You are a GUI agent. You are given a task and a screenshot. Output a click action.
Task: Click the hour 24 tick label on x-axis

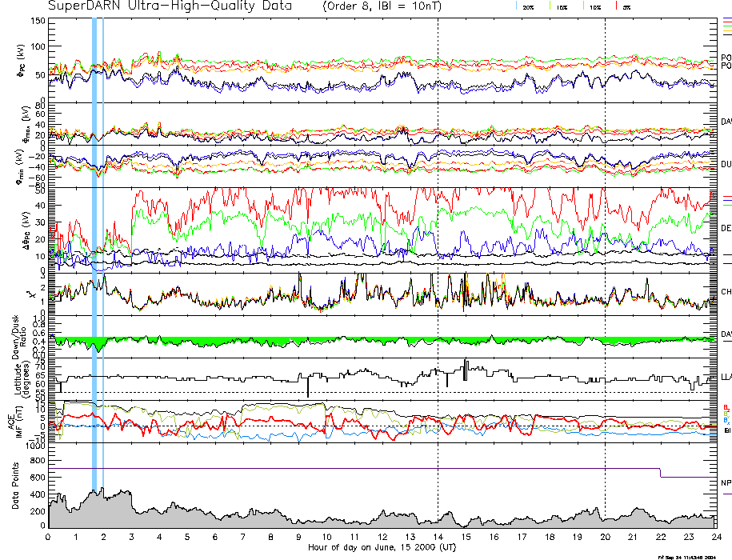pyautogui.click(x=715, y=538)
